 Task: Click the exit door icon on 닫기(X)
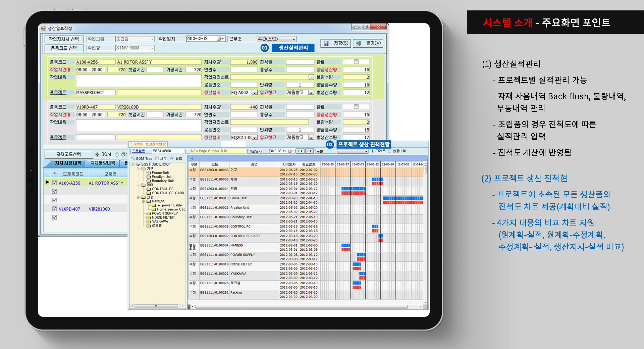pos(358,43)
